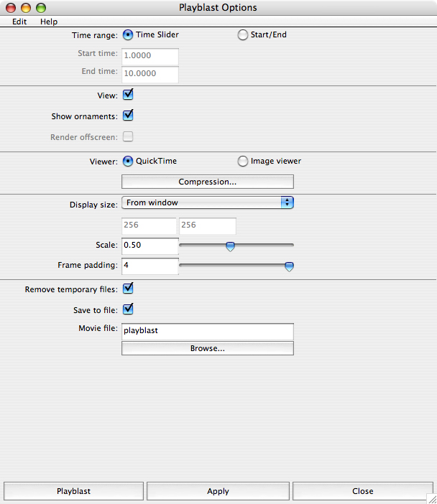The image size is (437, 504).
Task: Select the Start/End time range option
Action: pyautogui.click(x=243, y=34)
